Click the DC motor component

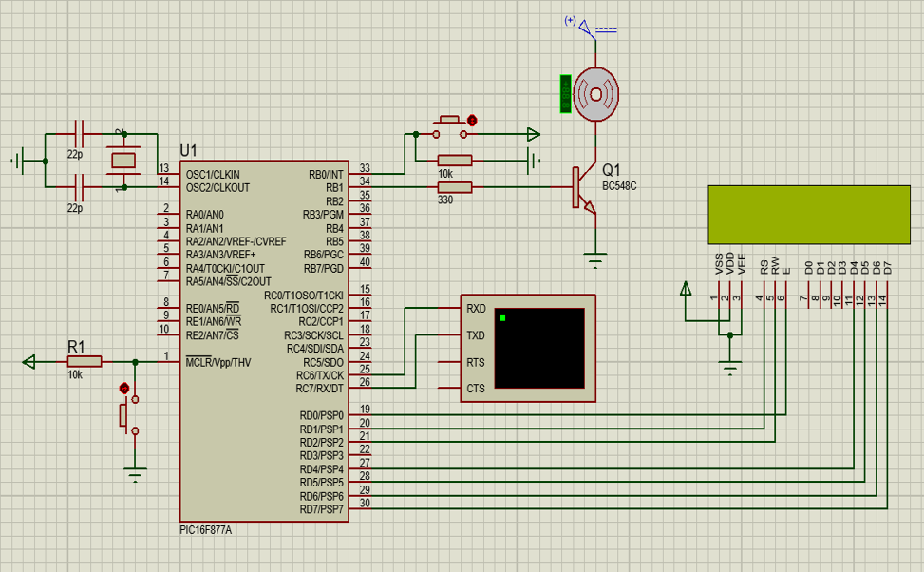pos(595,93)
